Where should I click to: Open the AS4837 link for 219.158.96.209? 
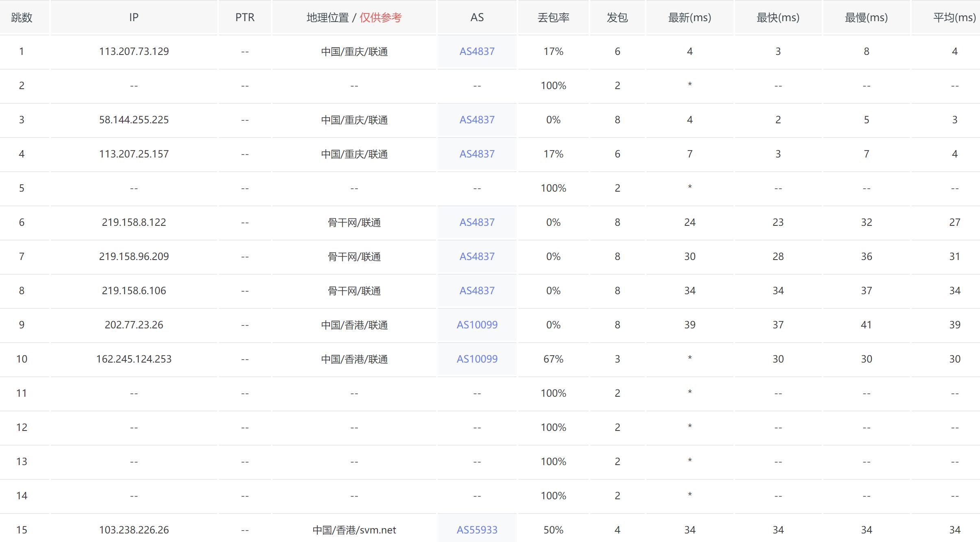(477, 256)
